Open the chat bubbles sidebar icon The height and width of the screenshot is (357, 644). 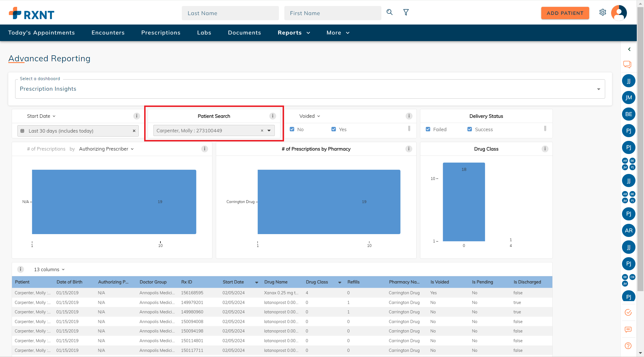[x=627, y=64]
